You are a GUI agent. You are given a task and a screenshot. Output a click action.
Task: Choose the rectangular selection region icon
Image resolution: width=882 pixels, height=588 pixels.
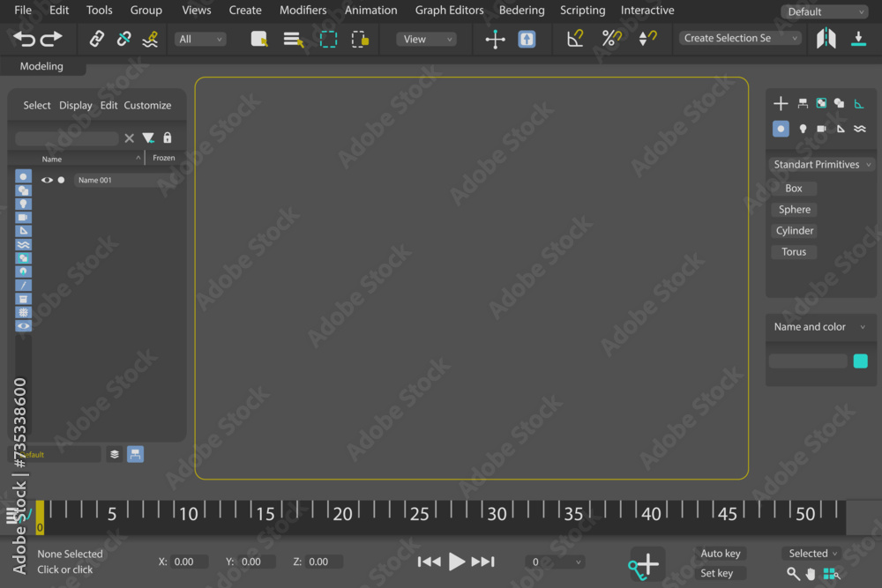328,40
